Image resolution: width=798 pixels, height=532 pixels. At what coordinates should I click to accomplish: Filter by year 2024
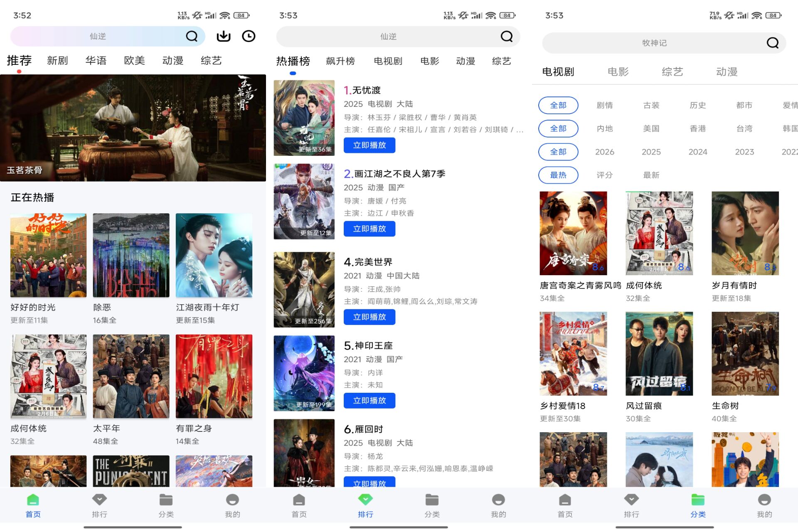[x=697, y=152]
